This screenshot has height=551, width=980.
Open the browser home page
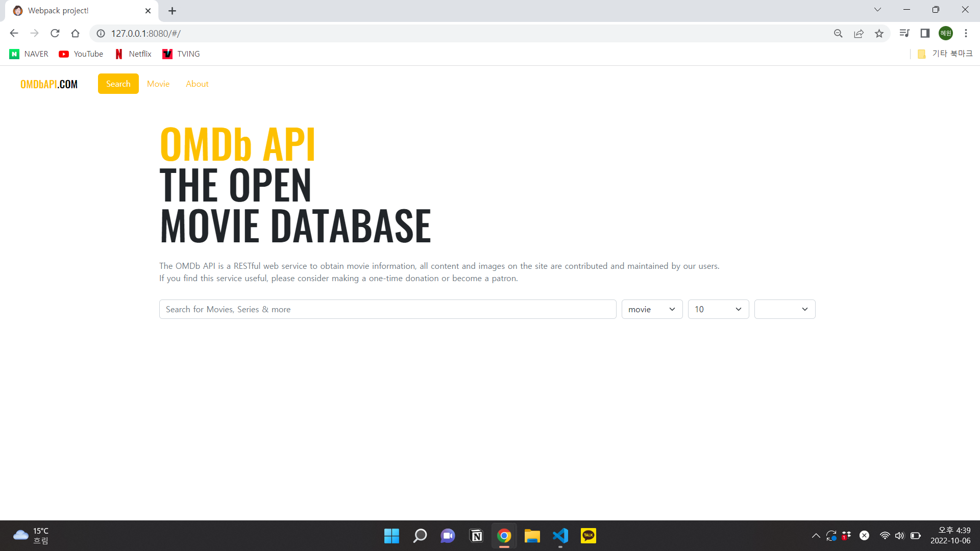click(x=76, y=33)
